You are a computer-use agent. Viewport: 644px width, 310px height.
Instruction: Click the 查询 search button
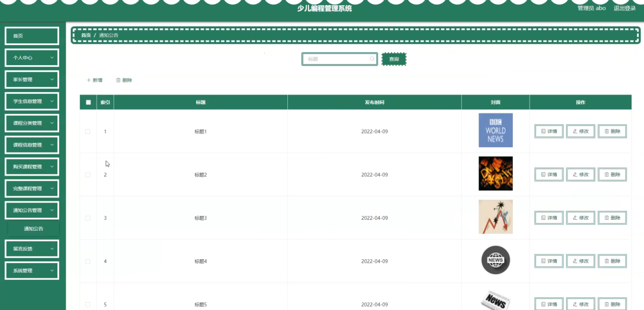[x=394, y=59]
